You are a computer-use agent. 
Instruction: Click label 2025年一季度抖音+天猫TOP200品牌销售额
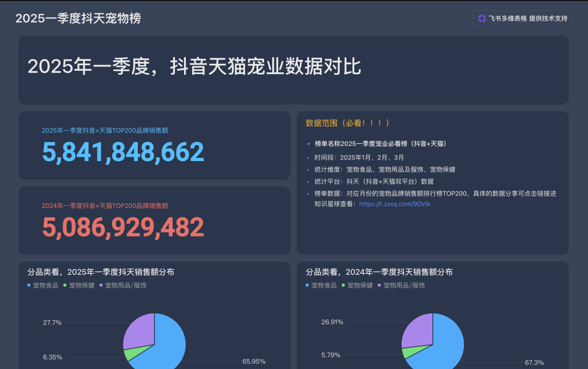point(105,131)
